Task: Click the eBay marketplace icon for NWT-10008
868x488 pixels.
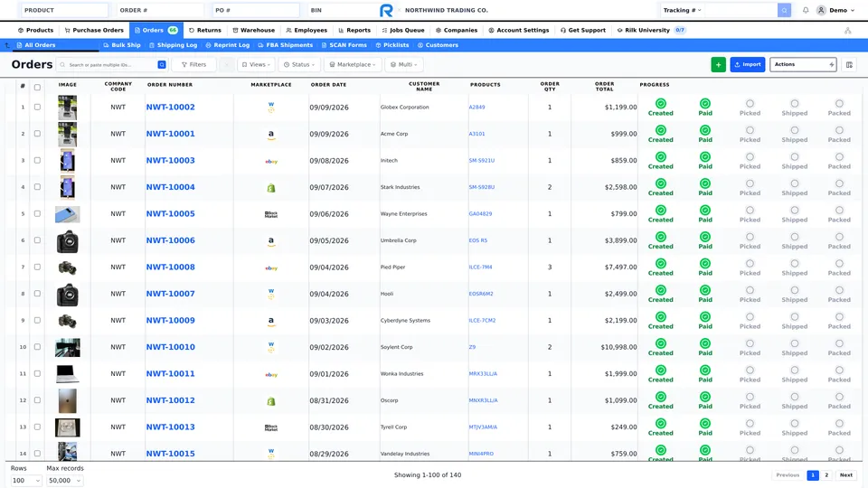Action: pos(271,267)
